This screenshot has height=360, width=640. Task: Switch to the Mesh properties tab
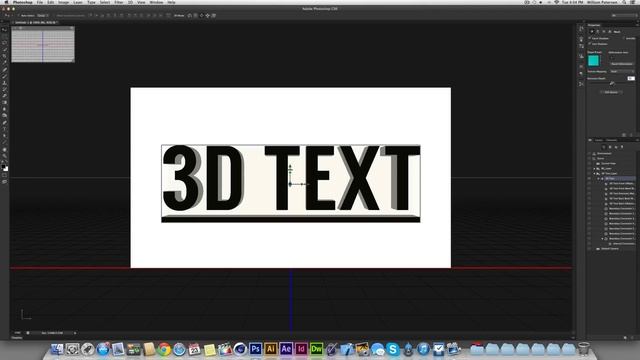[x=592, y=31]
